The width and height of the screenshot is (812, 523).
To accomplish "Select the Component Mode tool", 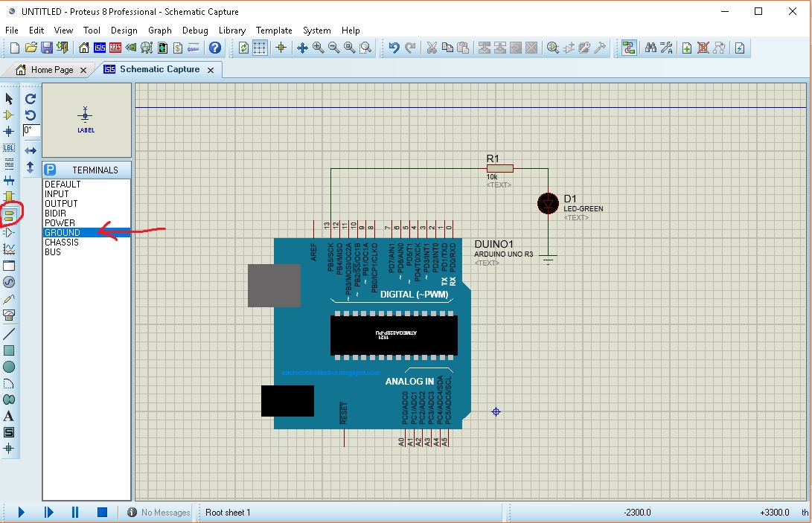I will tap(10, 115).
